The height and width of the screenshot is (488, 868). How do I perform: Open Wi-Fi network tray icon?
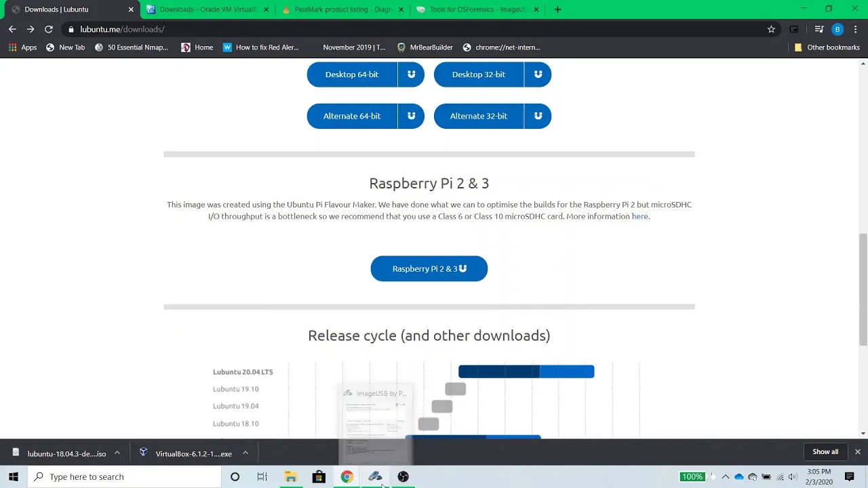pos(780,477)
